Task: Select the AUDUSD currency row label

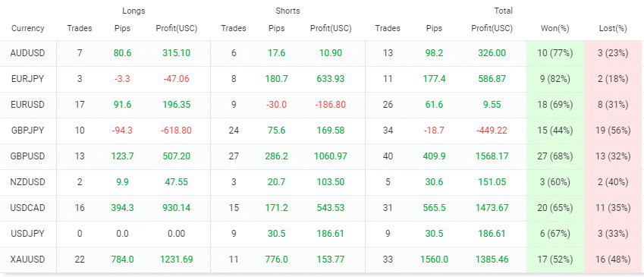Action: click(x=28, y=53)
